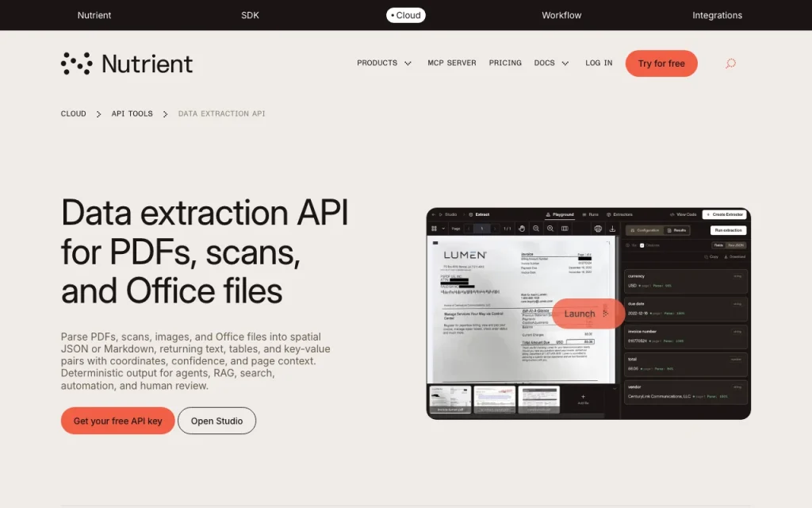This screenshot has width=812, height=508.
Task: Select the Cloud tab in top bar
Action: pyautogui.click(x=406, y=15)
